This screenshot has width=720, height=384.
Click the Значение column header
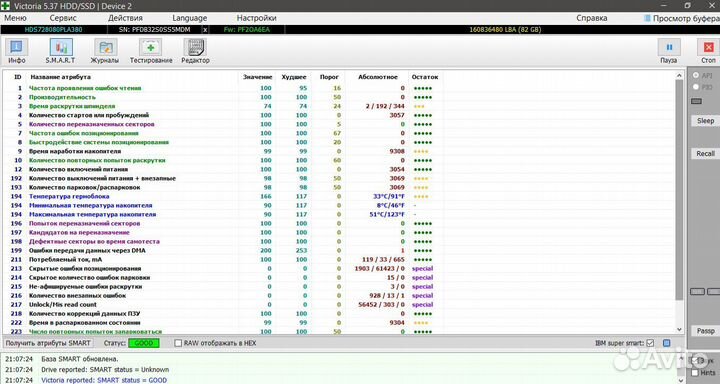click(x=257, y=77)
